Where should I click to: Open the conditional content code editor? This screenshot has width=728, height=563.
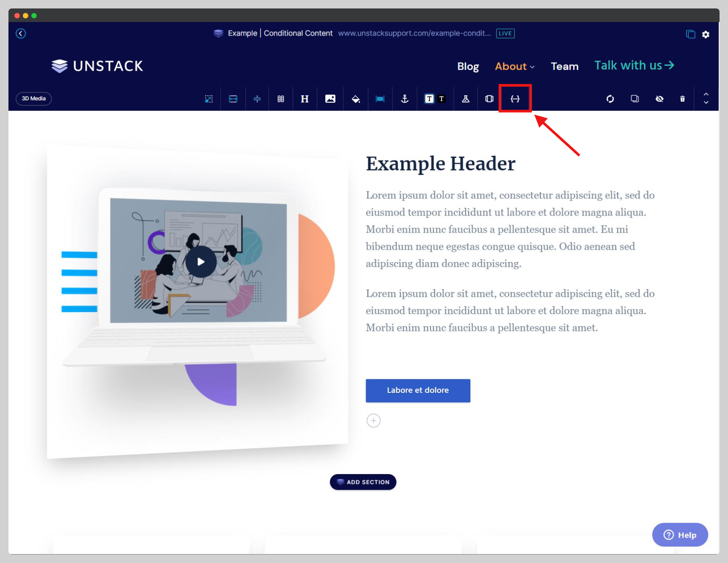(515, 99)
